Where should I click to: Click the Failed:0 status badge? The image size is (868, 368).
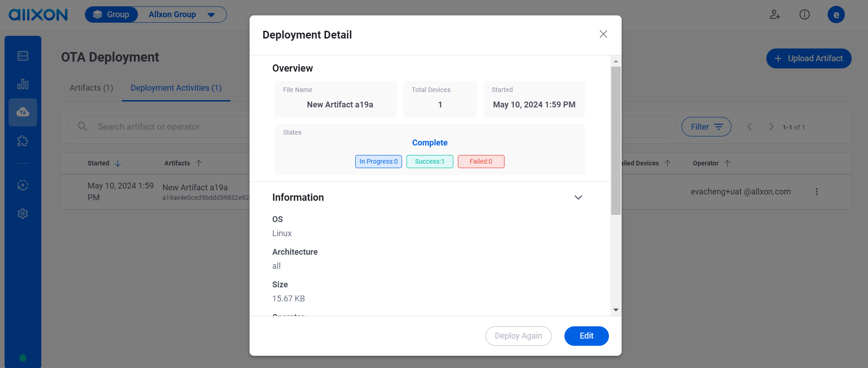coord(481,162)
